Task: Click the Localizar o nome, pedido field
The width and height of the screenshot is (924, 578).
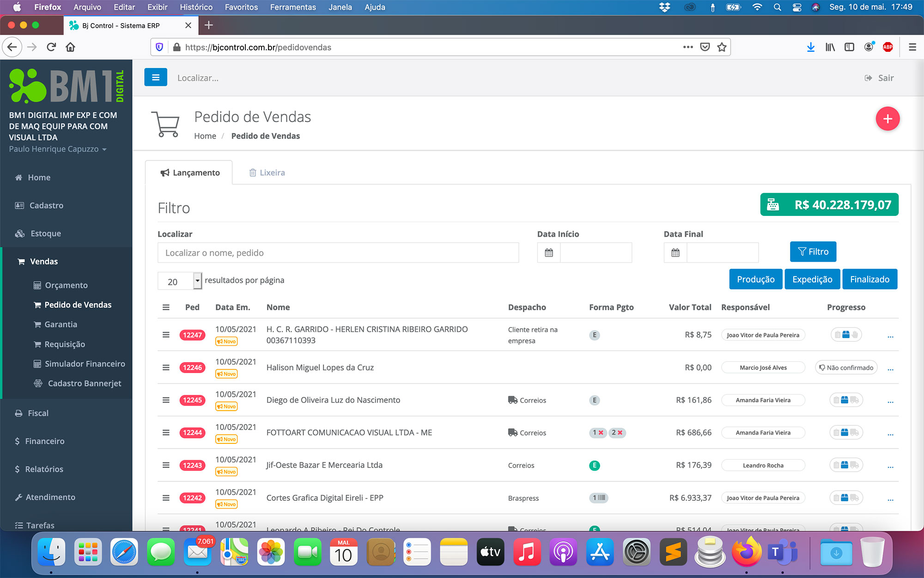Action: pos(338,253)
